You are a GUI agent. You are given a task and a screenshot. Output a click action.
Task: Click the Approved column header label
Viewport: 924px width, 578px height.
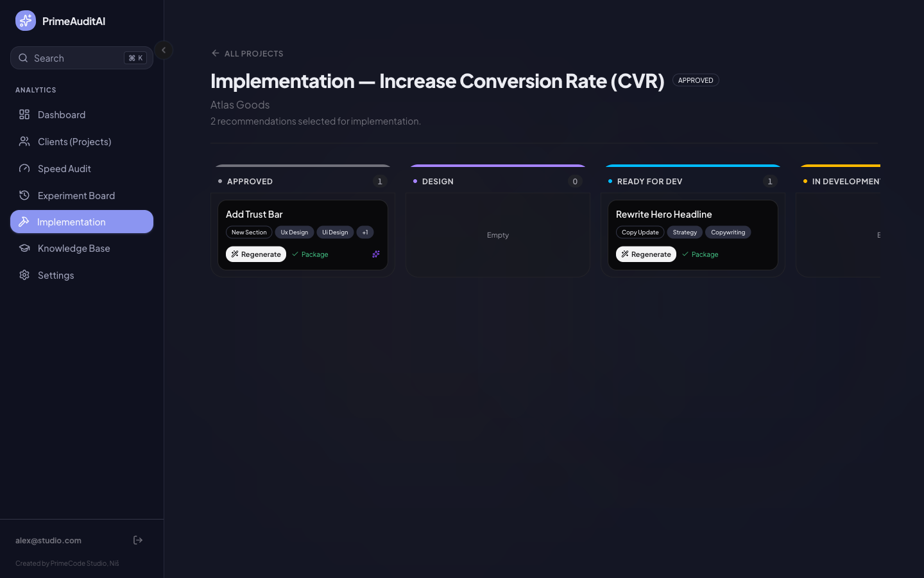coord(250,182)
